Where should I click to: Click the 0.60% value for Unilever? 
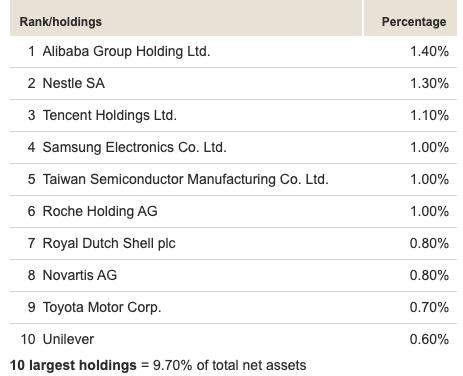tap(429, 339)
